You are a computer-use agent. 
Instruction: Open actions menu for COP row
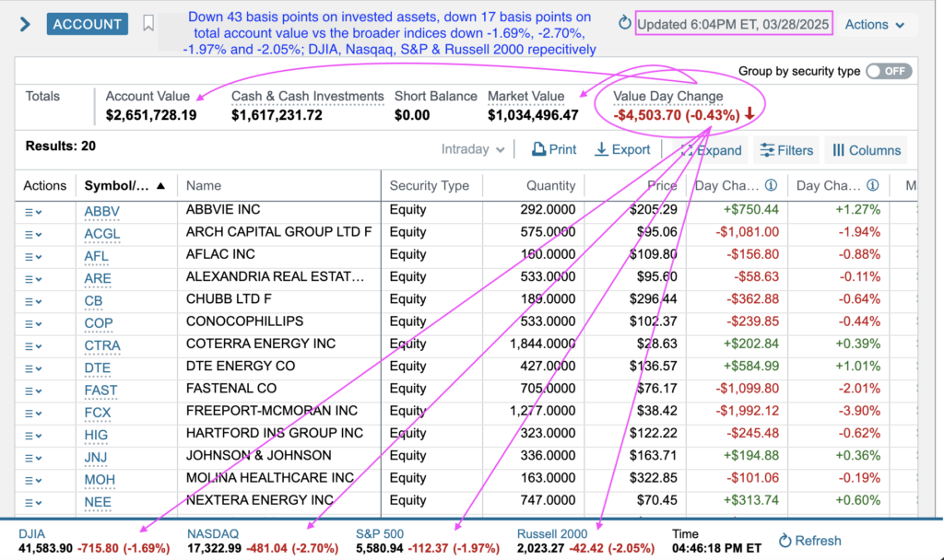pyautogui.click(x=33, y=323)
